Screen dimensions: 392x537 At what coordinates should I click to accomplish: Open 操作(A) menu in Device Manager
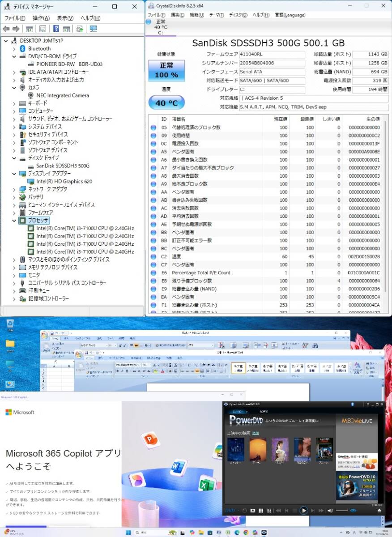click(x=41, y=18)
